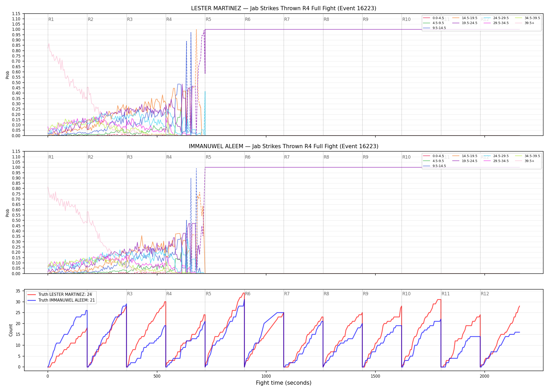
Task: Click the R6 round label in the Count chart
Action: pyautogui.click(x=248, y=294)
